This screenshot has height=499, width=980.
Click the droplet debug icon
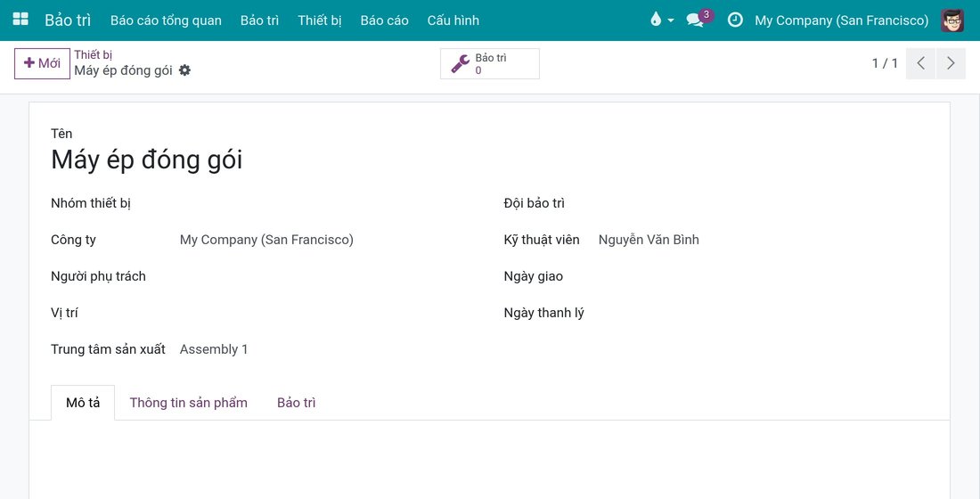656,20
